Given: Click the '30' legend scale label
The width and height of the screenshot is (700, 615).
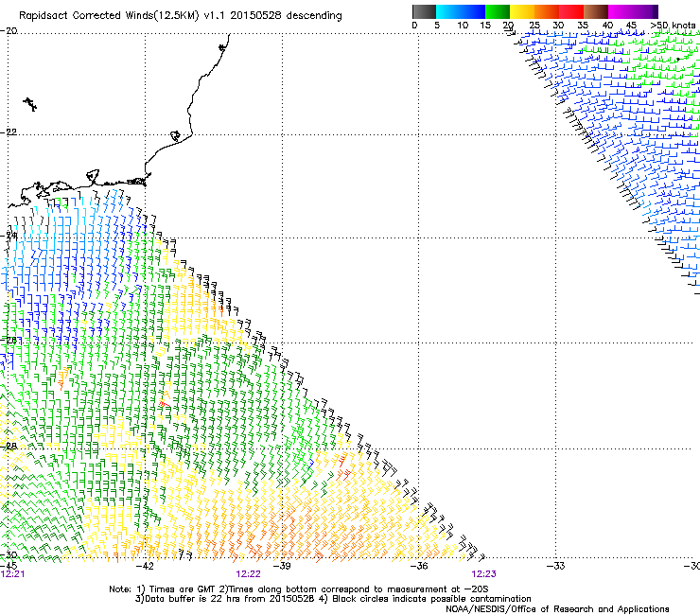Looking at the screenshot, I should 558,25.
